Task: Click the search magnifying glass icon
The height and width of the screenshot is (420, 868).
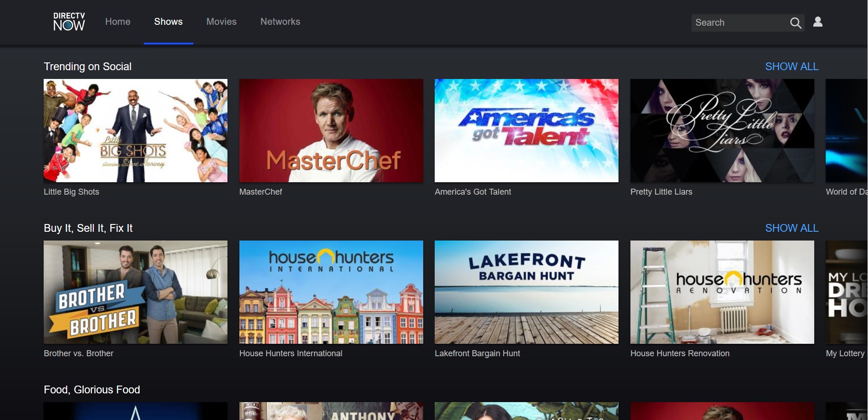Action: tap(795, 23)
